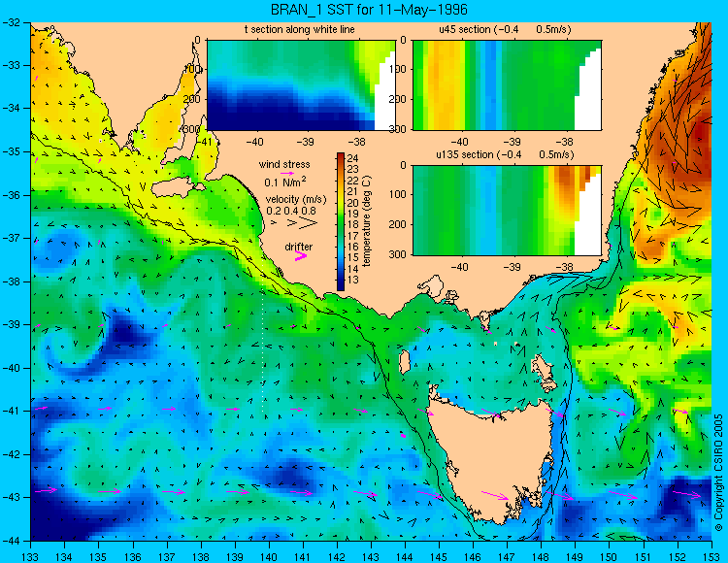Viewport: 728px width, 563px height.
Task: Click King Island northwest of Tasmania
Action: 405,361
